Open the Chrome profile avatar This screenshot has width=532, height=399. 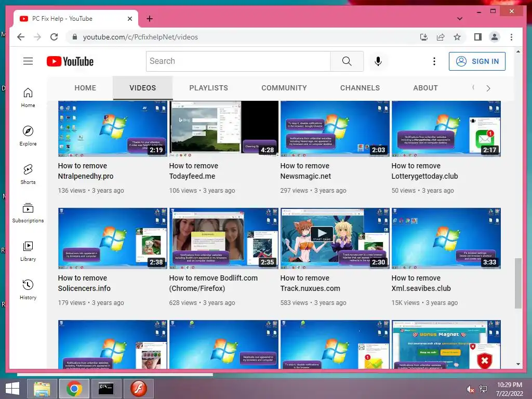(495, 37)
